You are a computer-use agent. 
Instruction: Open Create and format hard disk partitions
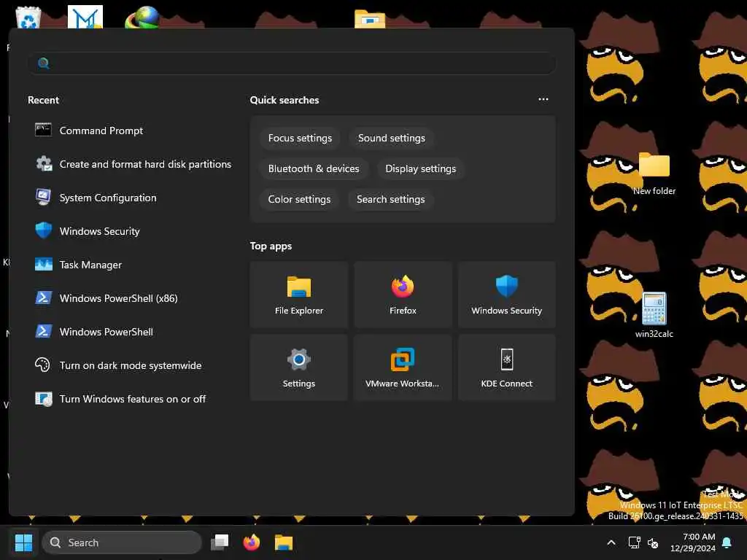(x=133, y=164)
